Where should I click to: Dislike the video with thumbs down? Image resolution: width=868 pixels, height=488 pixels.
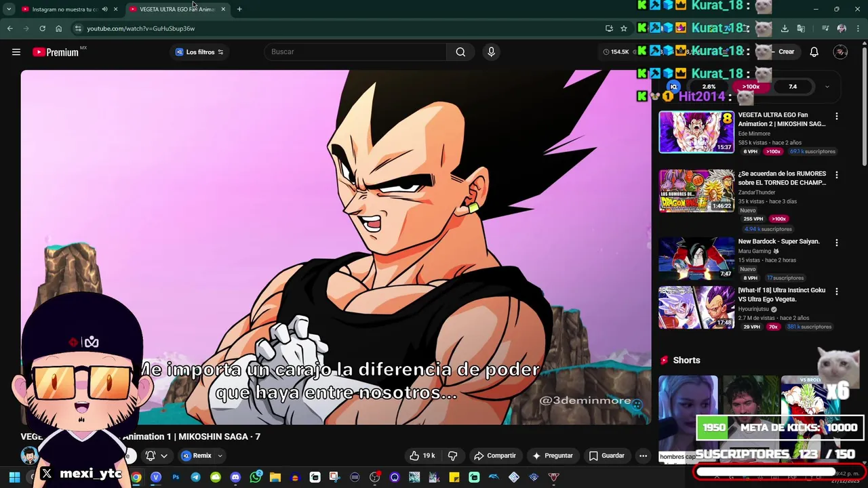click(x=453, y=456)
